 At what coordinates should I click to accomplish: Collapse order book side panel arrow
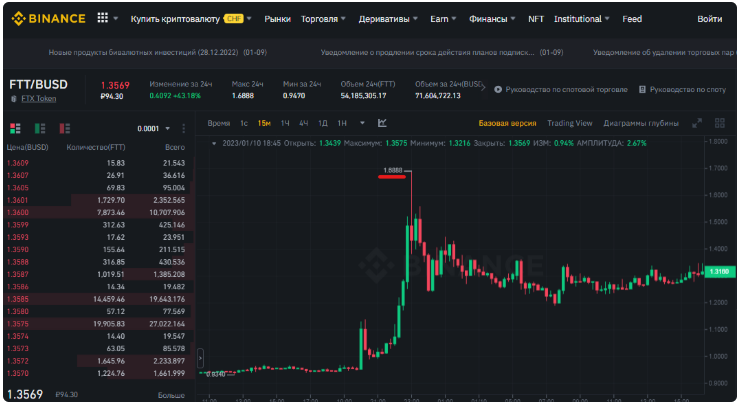201,358
